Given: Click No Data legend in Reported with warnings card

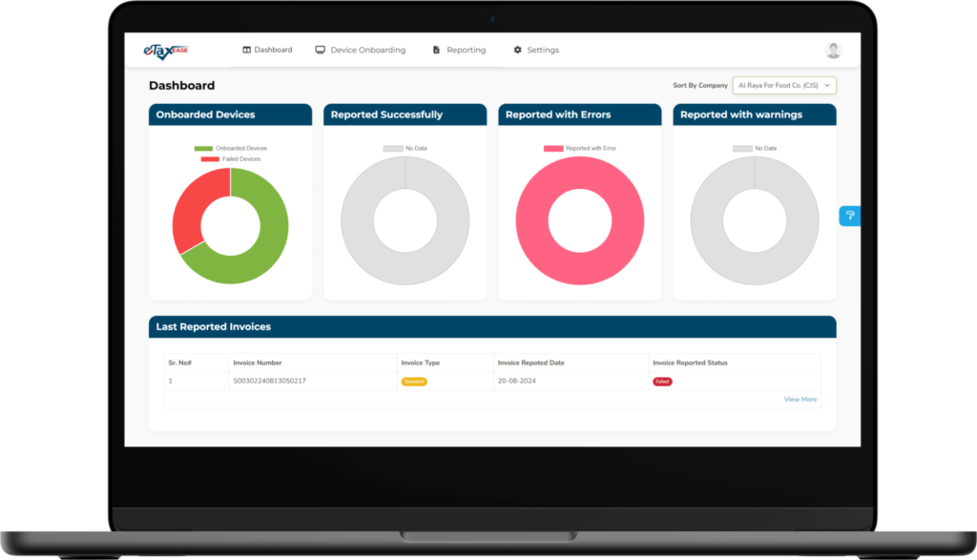Looking at the screenshot, I should (755, 148).
